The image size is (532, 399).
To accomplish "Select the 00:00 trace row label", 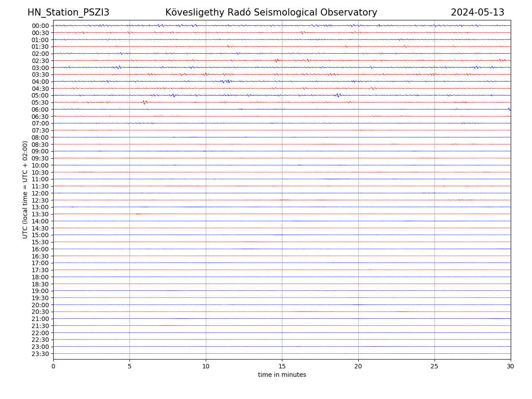I will [x=40, y=26].
